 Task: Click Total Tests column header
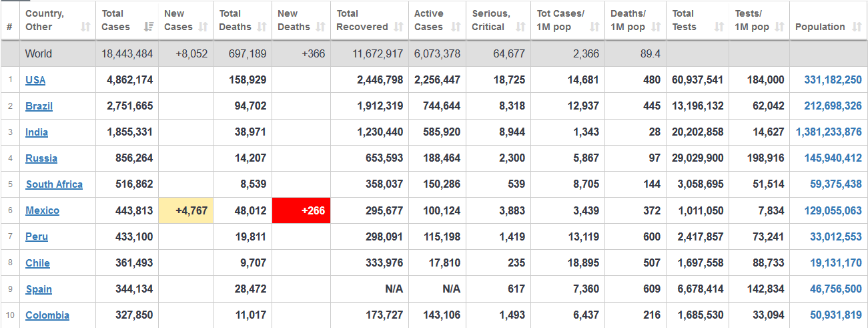tap(698, 21)
